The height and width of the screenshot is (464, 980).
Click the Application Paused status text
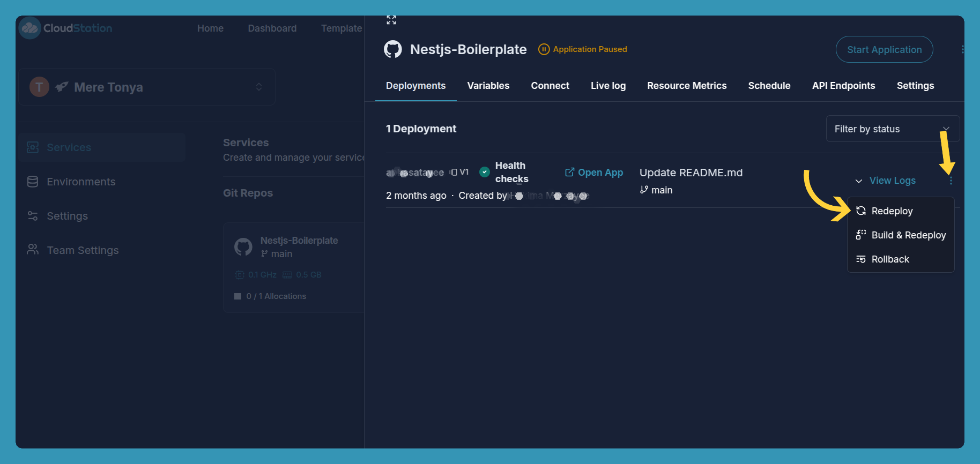590,49
